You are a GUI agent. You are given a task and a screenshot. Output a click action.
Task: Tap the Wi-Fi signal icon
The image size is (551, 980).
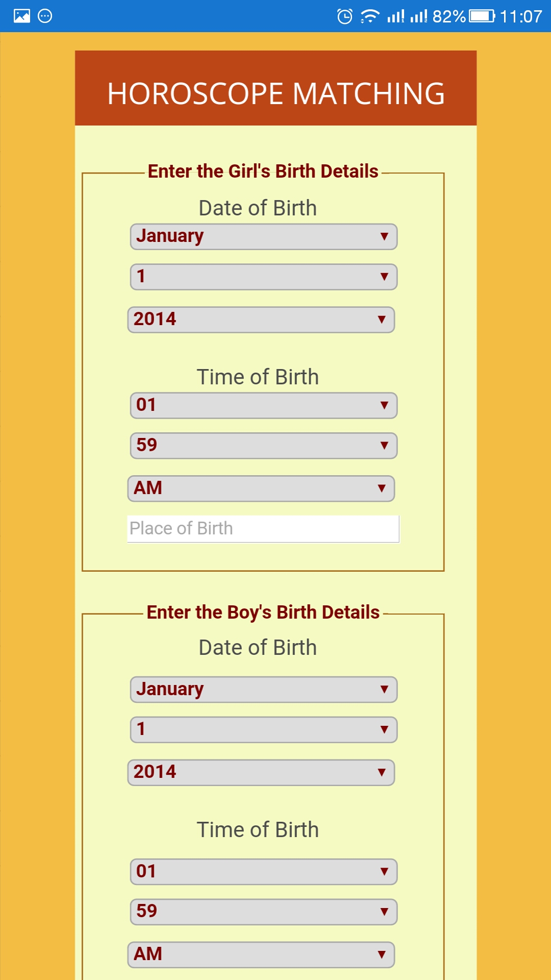pos(369,16)
